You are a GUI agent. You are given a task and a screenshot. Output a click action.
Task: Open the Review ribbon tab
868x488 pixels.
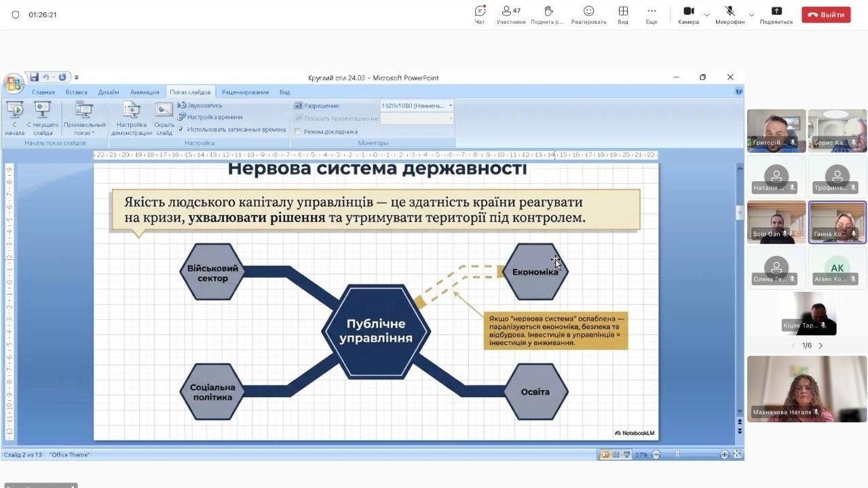pyautogui.click(x=245, y=92)
